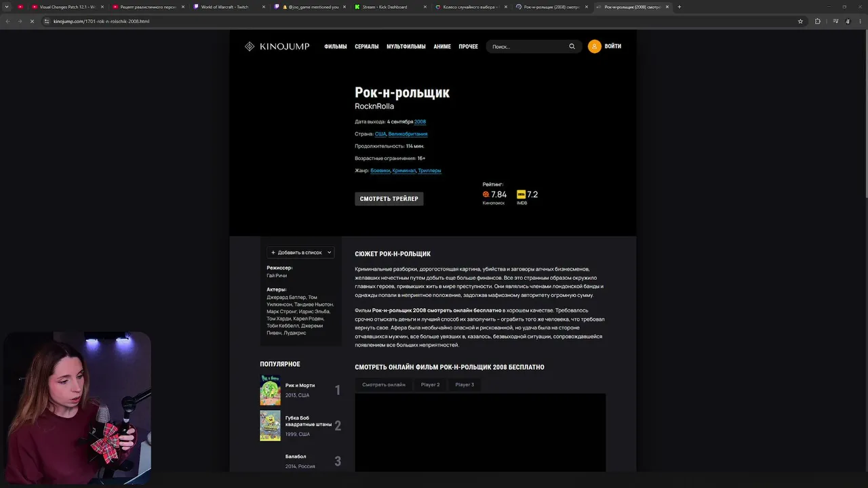
Task: Open the Рик и Морти title link
Action: (x=300, y=386)
